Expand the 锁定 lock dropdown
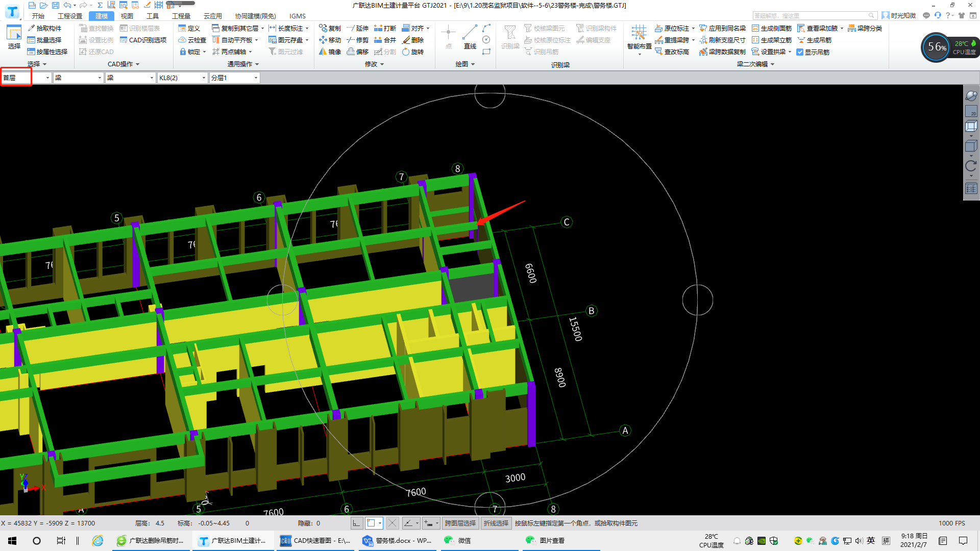The image size is (980, 551). point(204,52)
